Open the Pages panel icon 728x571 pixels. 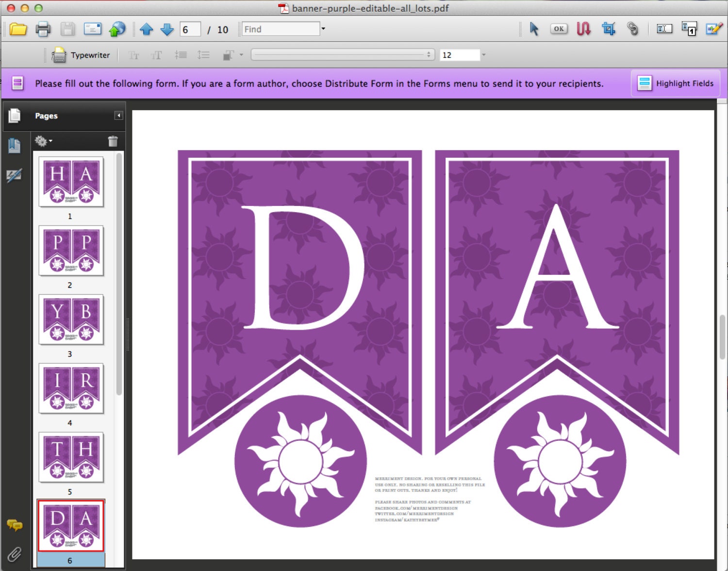15,116
